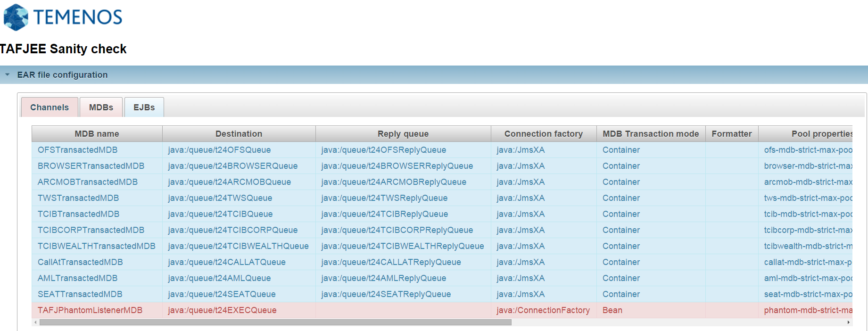Viewport: 868px width, 331px height.
Task: Click the java:/ConnectionFactory cell
Action: tap(543, 310)
